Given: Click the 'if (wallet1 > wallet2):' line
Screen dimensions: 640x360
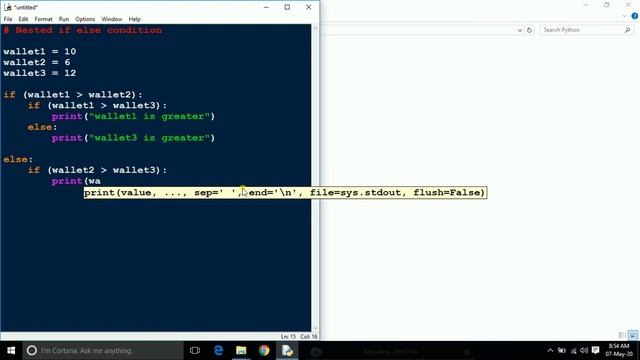Looking at the screenshot, I should (x=73, y=95).
